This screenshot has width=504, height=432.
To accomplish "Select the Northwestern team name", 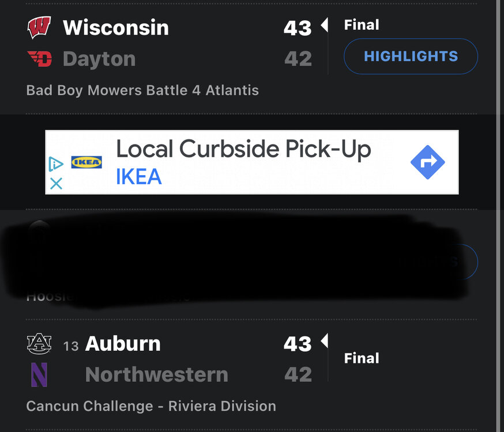I will point(156,375).
